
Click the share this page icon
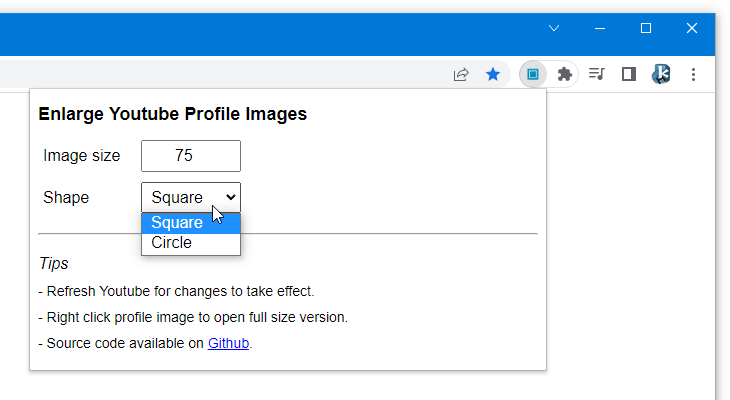tap(460, 75)
